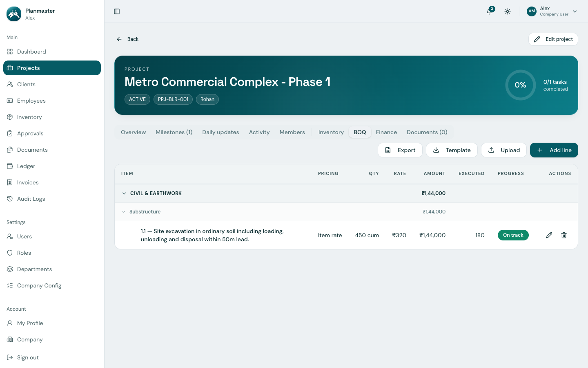Click the PRJ-BLR-001 project code chip
This screenshot has height=368, width=588.
[x=173, y=99]
